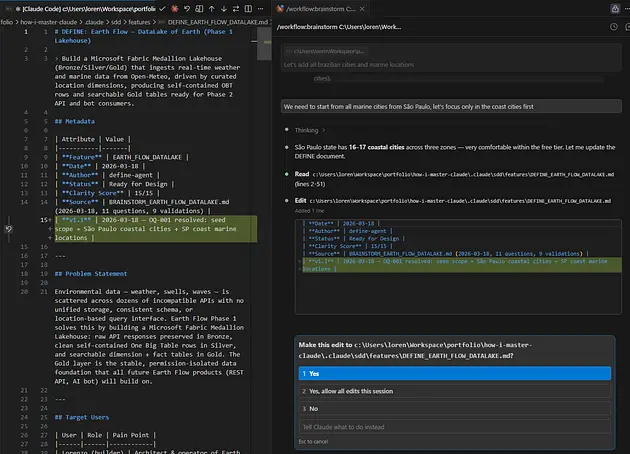Screen dimensions: 630x454
Task: Click the Edit tool call file path
Action: pos(460,201)
